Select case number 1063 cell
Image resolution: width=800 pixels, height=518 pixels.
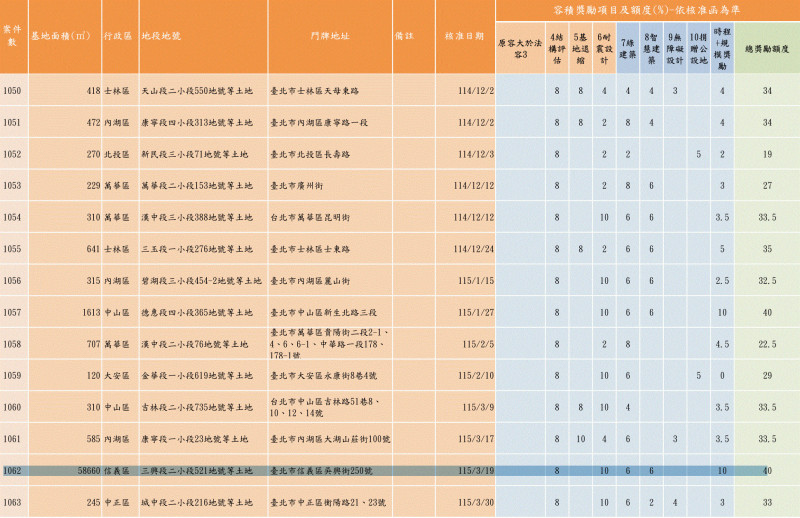pyautogui.click(x=12, y=502)
